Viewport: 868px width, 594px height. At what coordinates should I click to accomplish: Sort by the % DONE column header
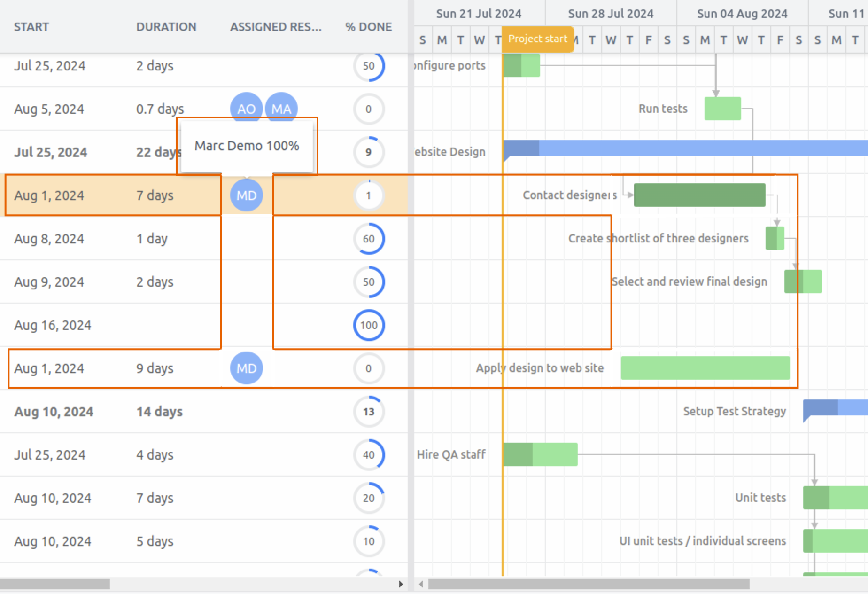[368, 27]
